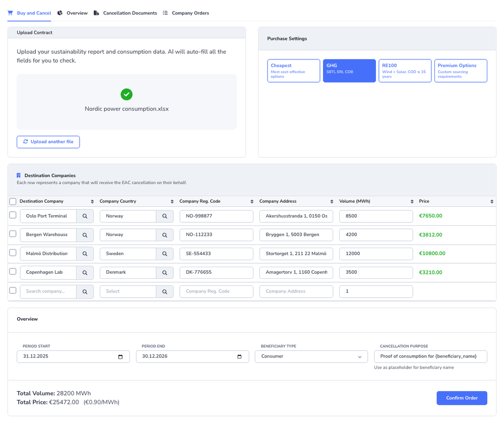Check the Bergen Warehouse row checkbox
Image resolution: width=504 pixels, height=422 pixels.
click(13, 234)
